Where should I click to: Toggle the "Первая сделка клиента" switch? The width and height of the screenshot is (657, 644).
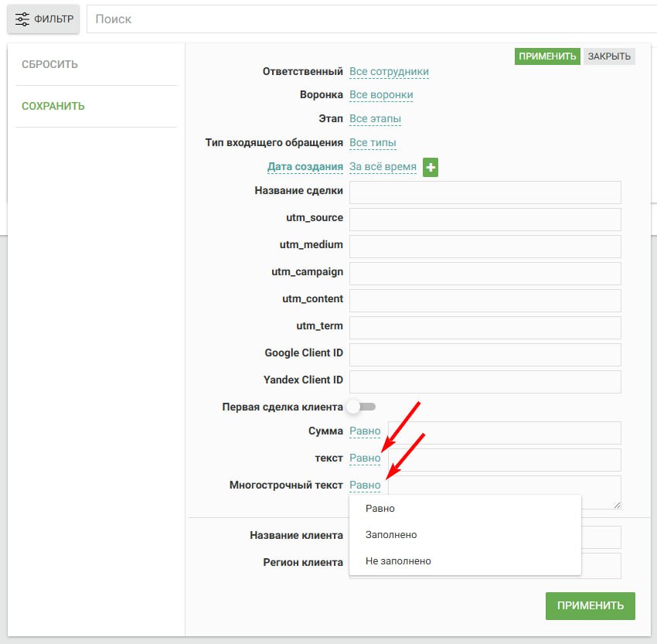[360, 407]
